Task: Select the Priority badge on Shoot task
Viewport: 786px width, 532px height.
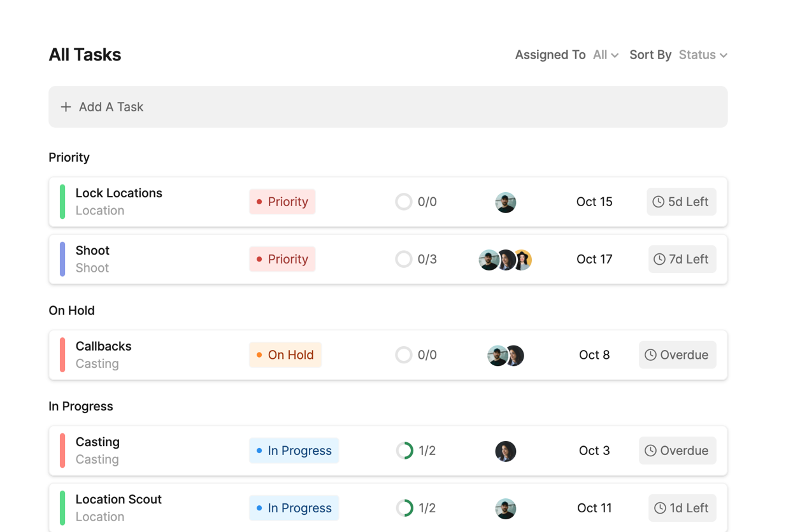Action: click(x=282, y=259)
